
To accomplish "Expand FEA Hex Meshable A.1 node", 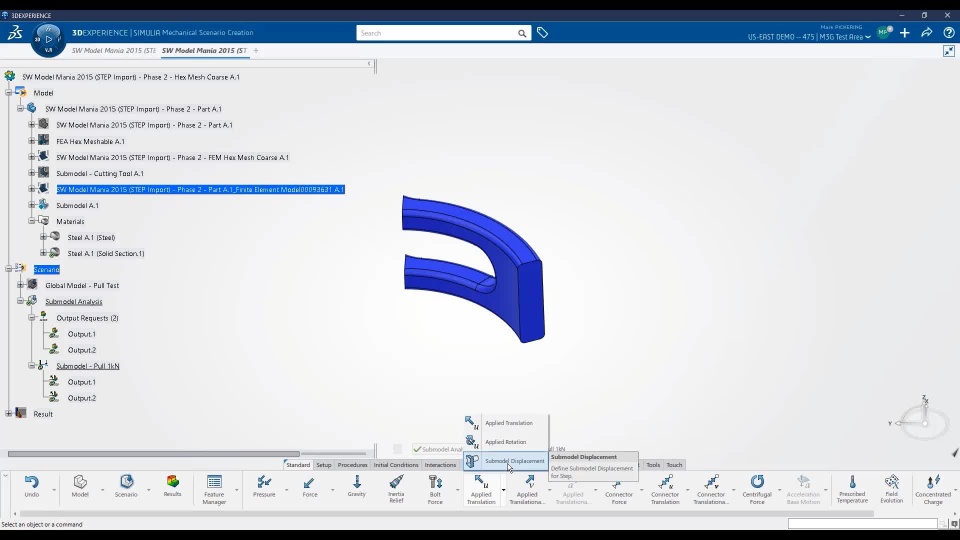I will pyautogui.click(x=32, y=141).
